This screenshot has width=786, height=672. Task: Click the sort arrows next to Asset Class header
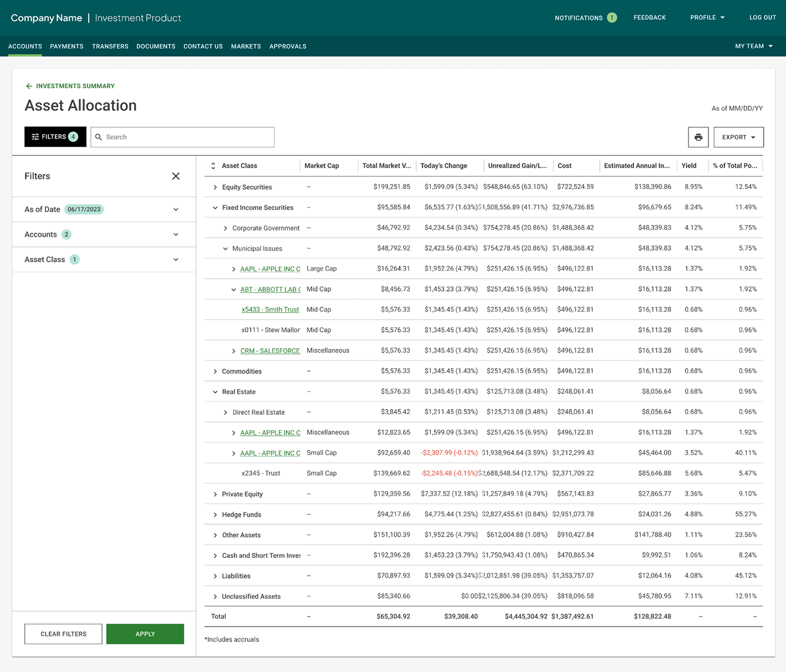[x=213, y=166]
